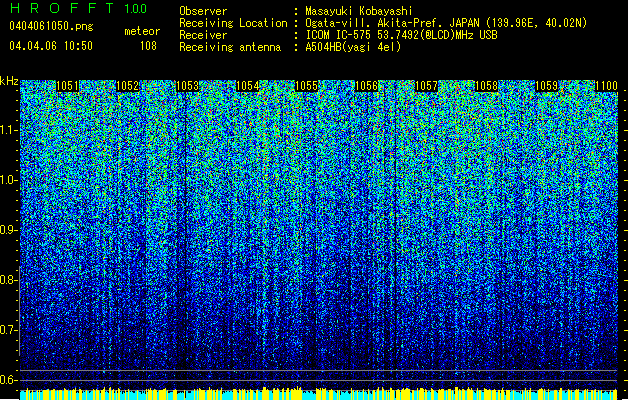Select the 1053 time marker
This screenshot has width=629, height=400.
(x=187, y=87)
